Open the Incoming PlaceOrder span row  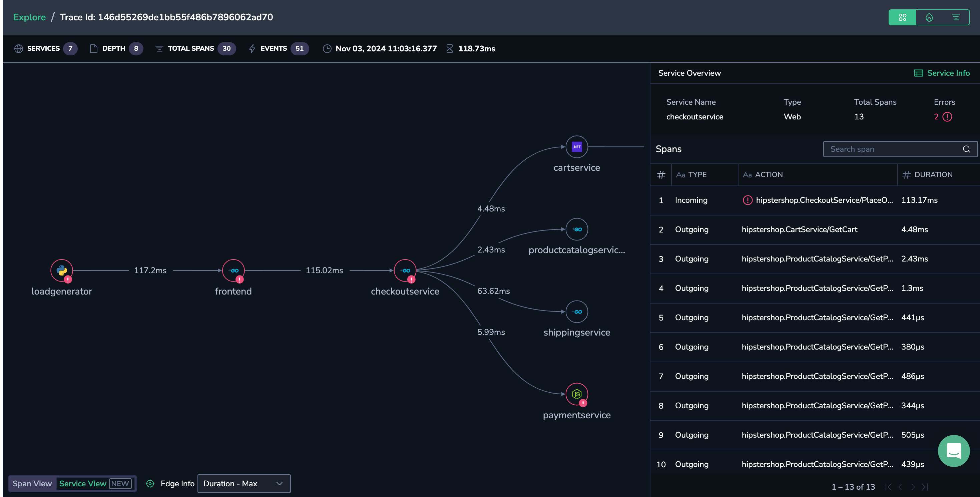point(815,200)
